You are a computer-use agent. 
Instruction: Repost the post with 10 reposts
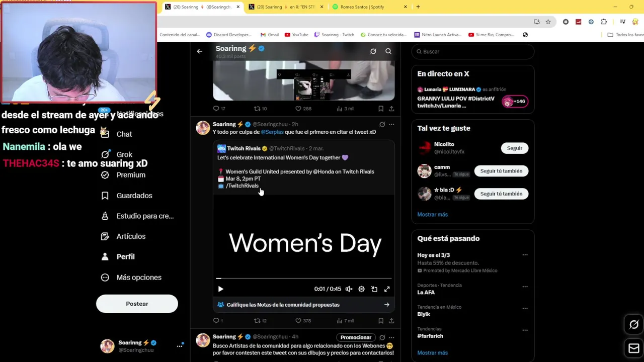[260, 109]
